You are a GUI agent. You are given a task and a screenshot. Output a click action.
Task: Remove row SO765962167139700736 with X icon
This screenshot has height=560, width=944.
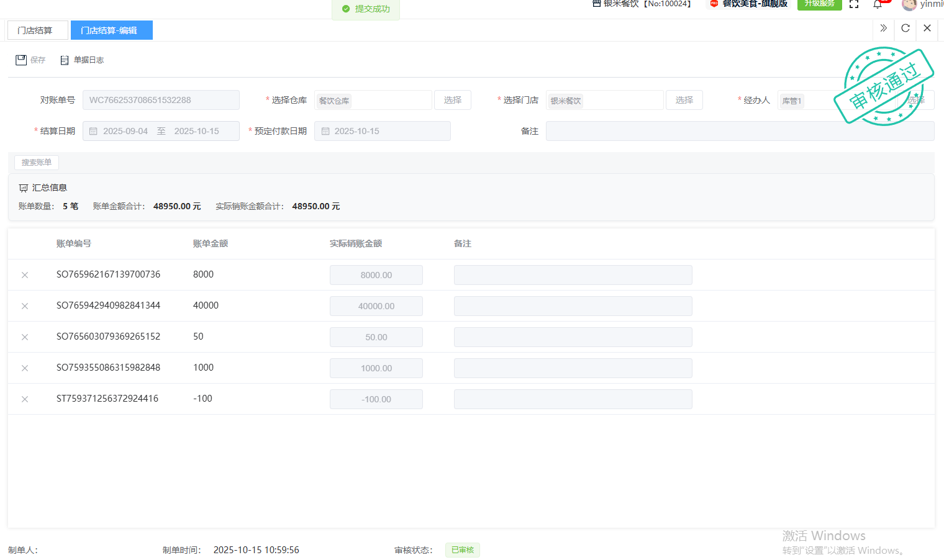[x=25, y=275]
